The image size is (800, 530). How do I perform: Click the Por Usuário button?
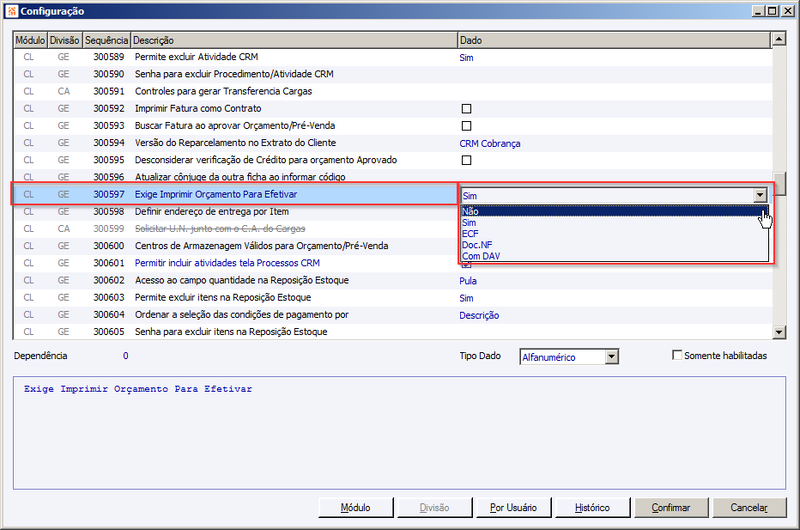point(513,508)
